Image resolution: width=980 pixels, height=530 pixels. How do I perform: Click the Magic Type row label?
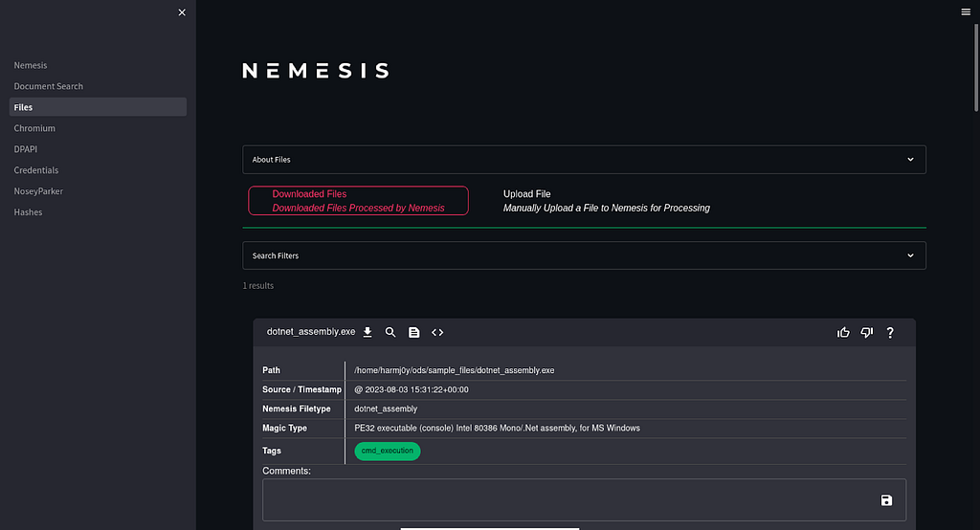point(284,429)
